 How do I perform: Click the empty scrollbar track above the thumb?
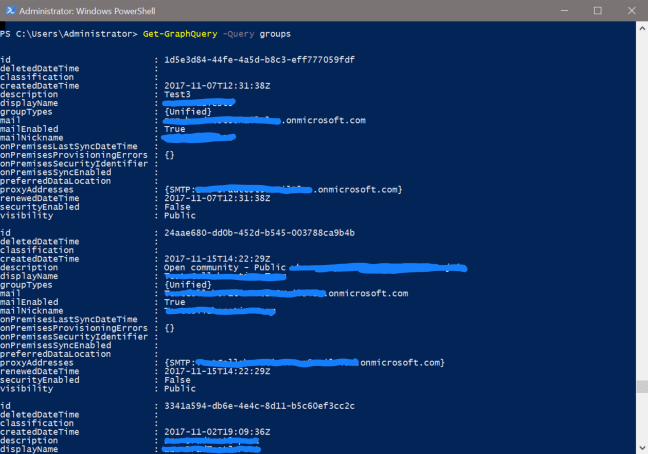click(x=641, y=200)
